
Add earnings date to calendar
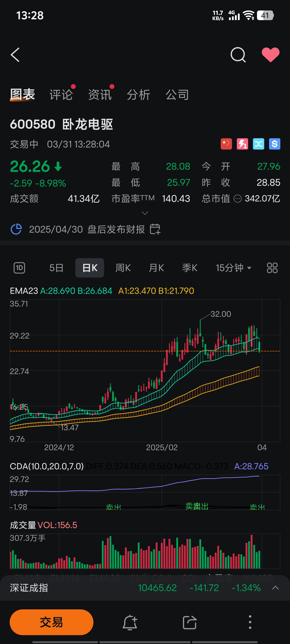pyautogui.click(x=155, y=229)
